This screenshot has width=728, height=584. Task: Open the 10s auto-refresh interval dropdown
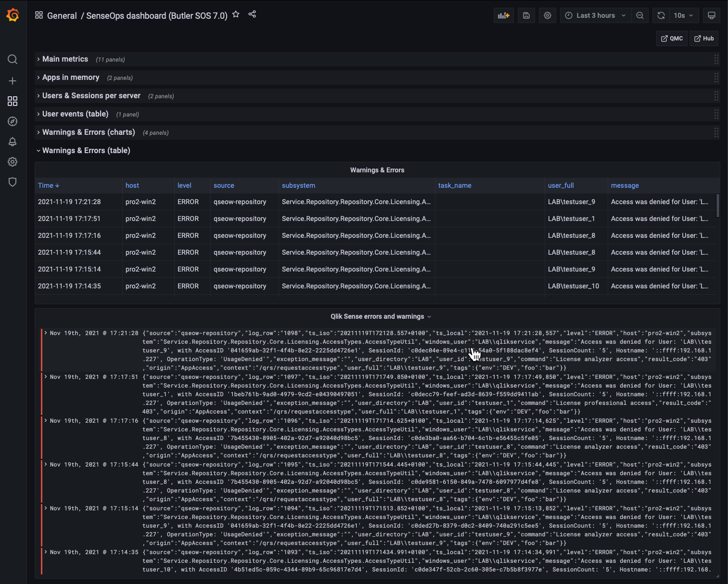tap(683, 15)
